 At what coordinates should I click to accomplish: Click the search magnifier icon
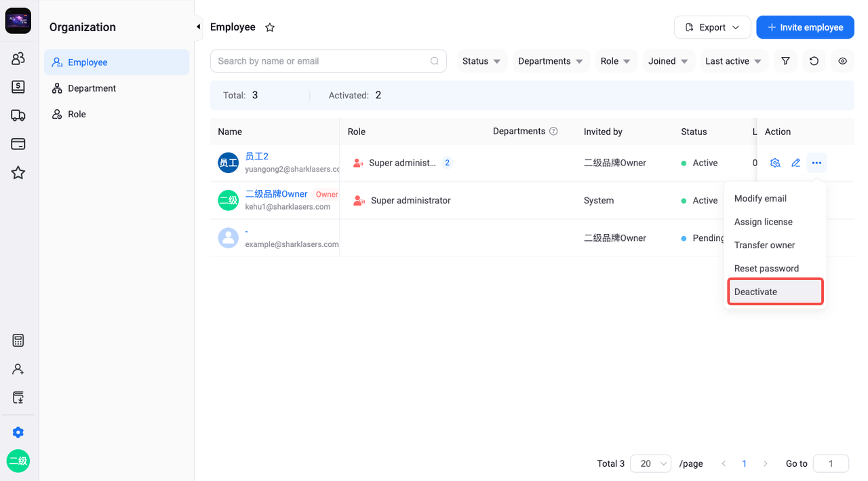(x=435, y=61)
